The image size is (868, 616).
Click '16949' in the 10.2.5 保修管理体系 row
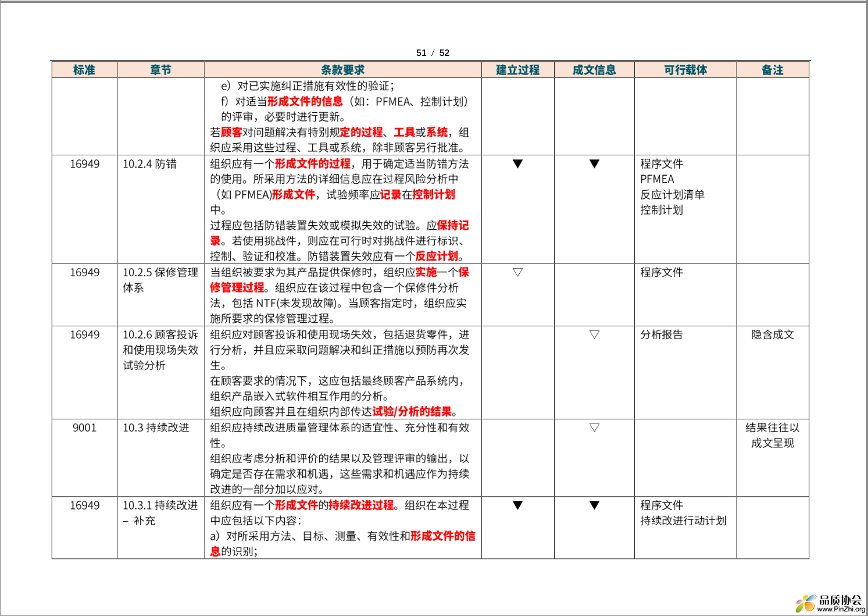point(85,272)
